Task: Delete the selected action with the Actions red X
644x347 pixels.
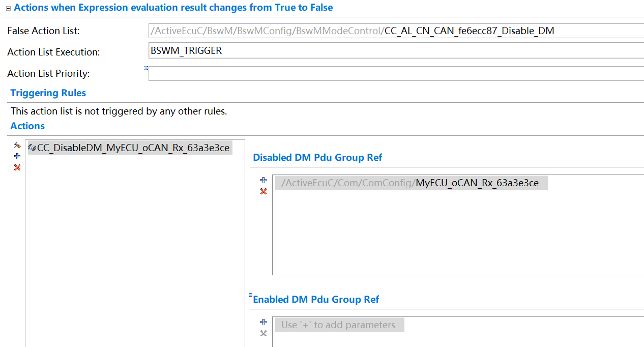Action: point(17,167)
